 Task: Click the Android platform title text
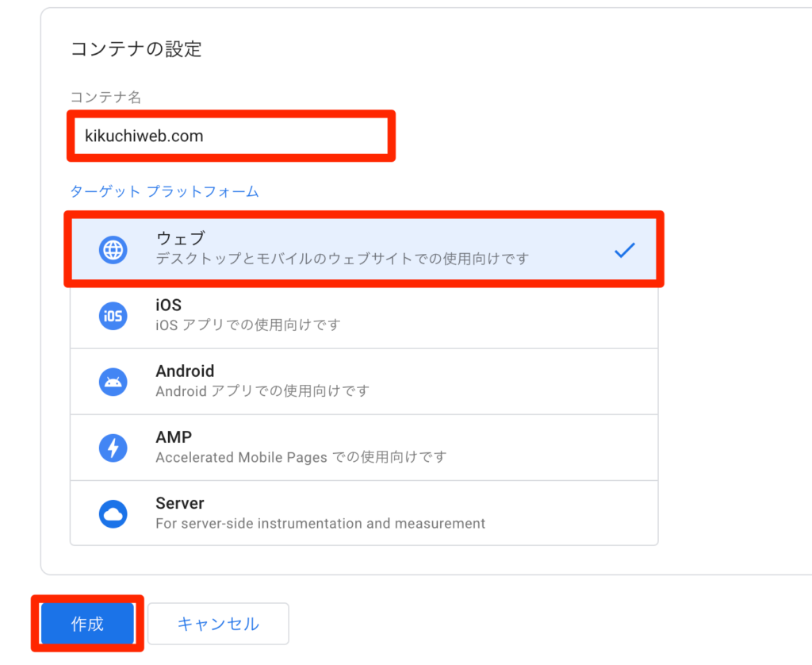[x=185, y=371]
